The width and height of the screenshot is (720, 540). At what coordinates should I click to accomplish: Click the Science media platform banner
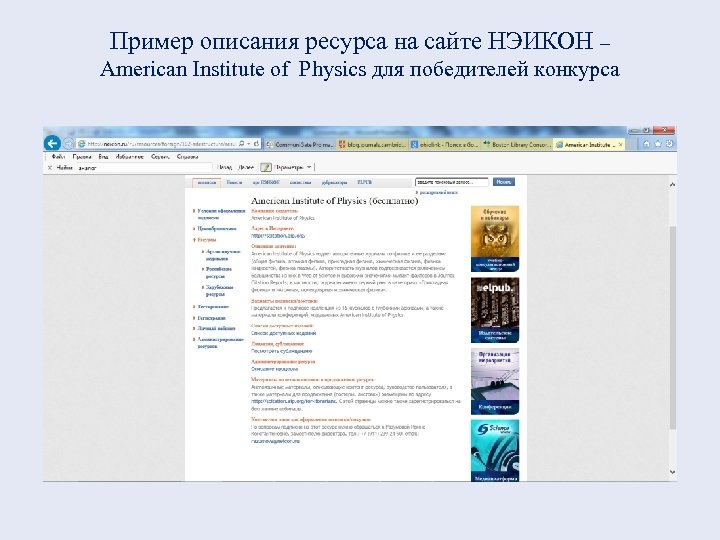495,450
